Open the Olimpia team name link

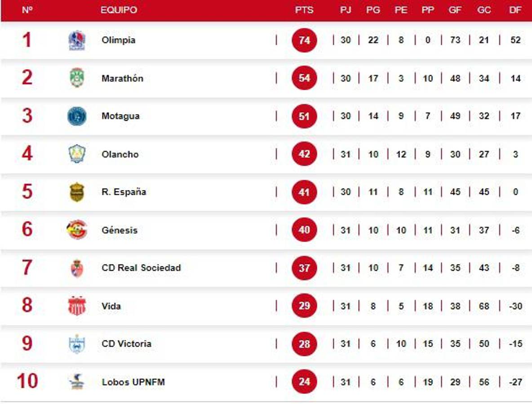(118, 40)
